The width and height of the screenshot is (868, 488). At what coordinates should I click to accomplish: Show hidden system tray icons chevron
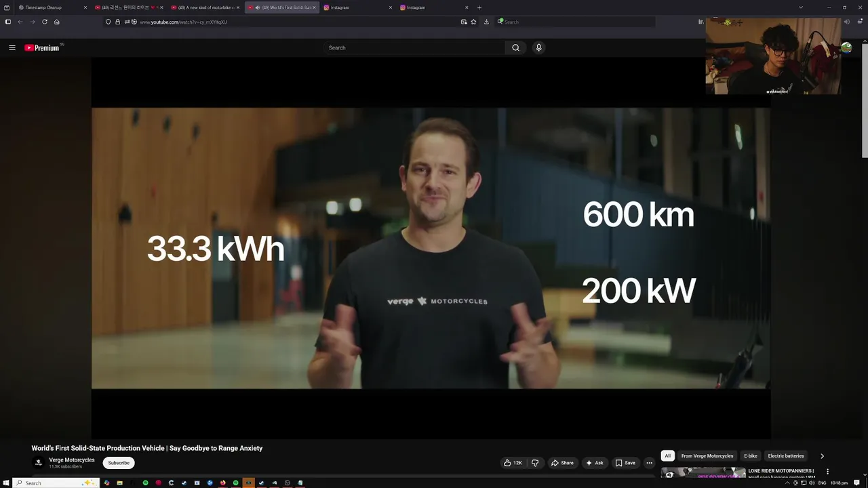[x=787, y=483]
